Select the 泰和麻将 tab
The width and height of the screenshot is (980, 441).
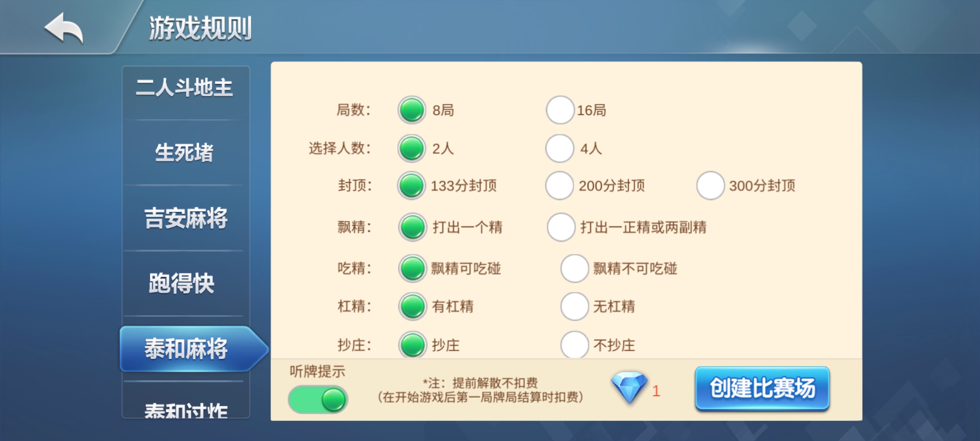click(x=186, y=349)
